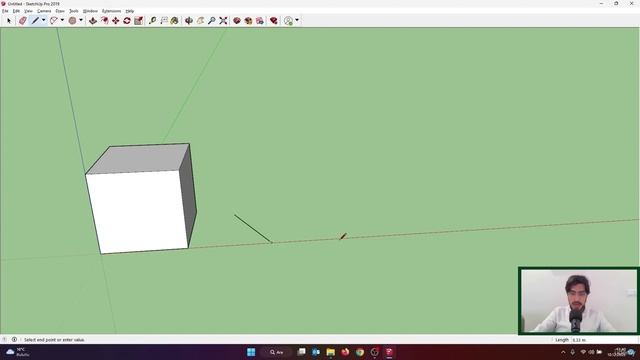Pick the Eraser tool
Image resolution: width=640 pixels, height=360 pixels.
coord(23,20)
